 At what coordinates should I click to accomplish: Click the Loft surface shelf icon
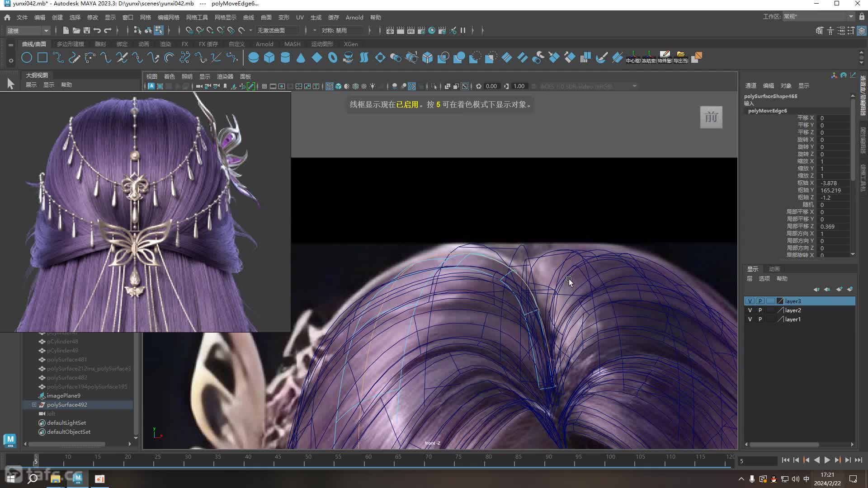click(364, 57)
